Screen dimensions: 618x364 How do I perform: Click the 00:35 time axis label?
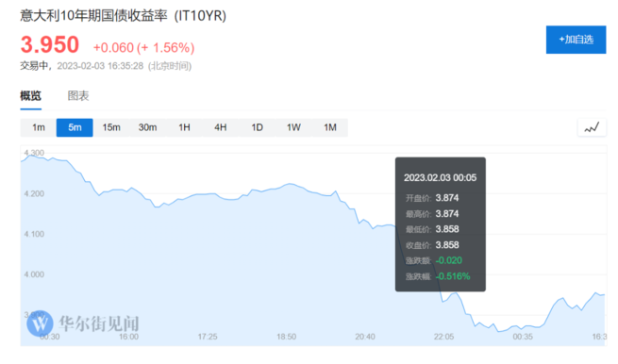(523, 337)
